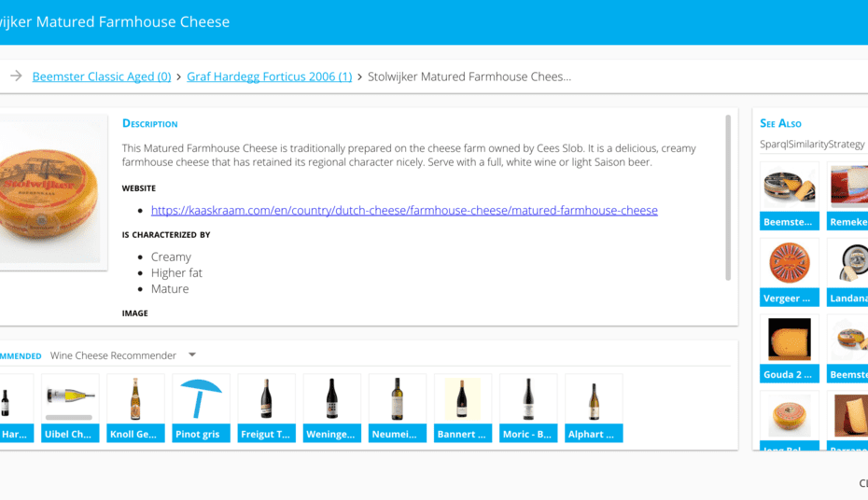Open the Landana cheese in See Also
This screenshot has height=500, width=868.
tap(847, 272)
